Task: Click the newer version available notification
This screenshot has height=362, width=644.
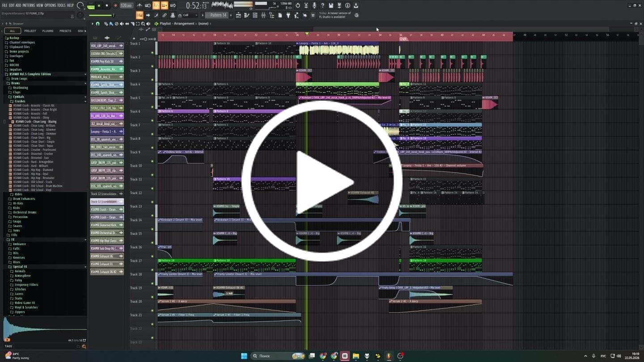Action: tap(335, 15)
